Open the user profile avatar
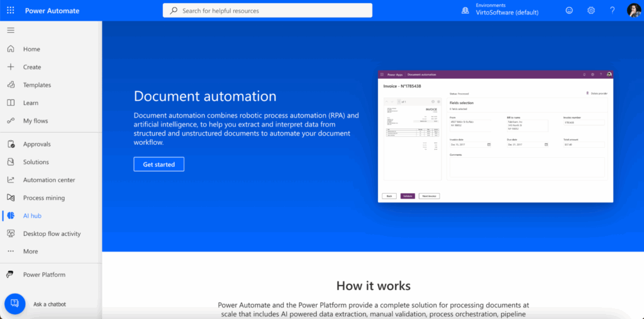 click(634, 11)
